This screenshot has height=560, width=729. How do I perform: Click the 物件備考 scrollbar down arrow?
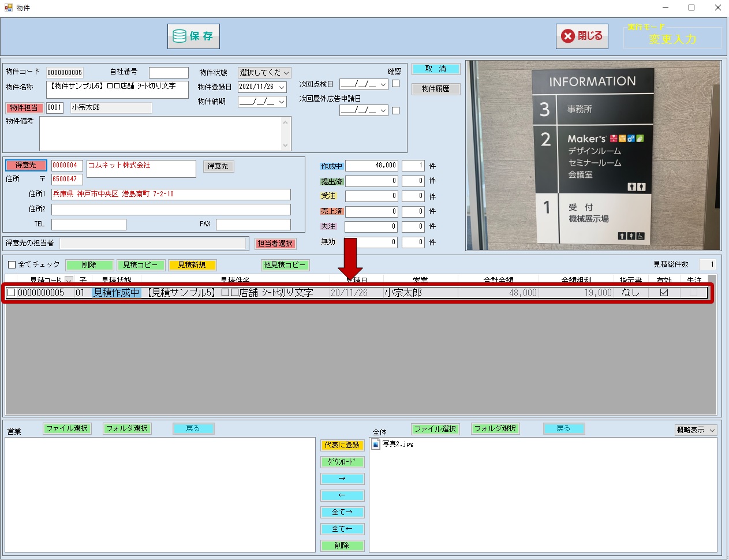click(285, 145)
